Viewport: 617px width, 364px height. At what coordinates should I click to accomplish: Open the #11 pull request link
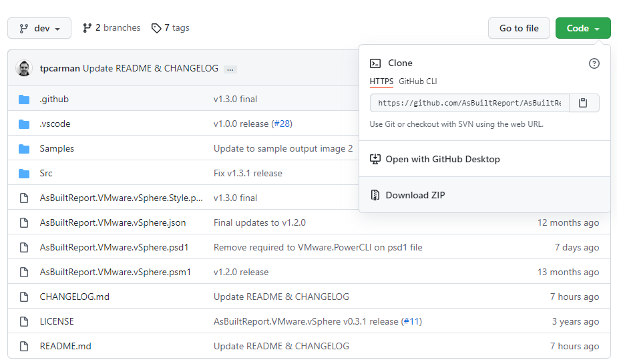coord(411,321)
